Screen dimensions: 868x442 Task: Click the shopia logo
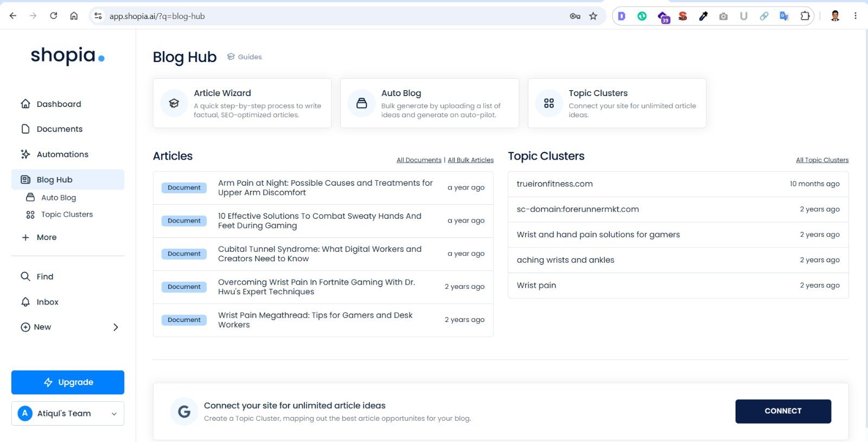[67, 55]
